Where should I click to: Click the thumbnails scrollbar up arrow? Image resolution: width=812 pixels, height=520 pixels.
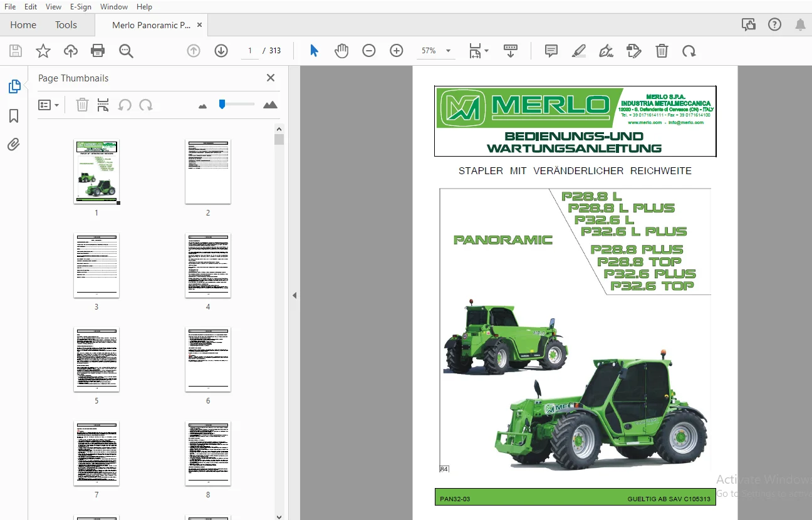(x=279, y=128)
